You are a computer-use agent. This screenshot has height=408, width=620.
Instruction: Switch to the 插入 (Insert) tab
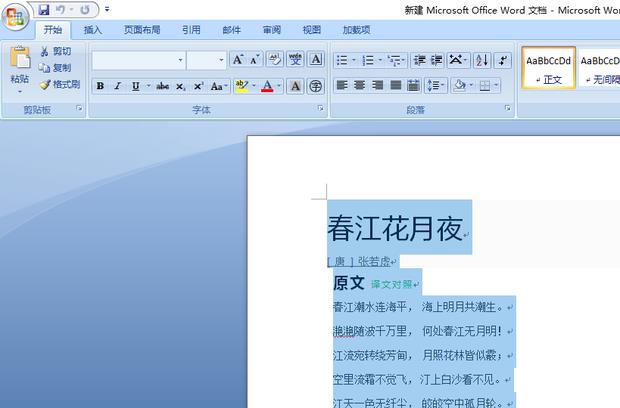[x=92, y=30]
